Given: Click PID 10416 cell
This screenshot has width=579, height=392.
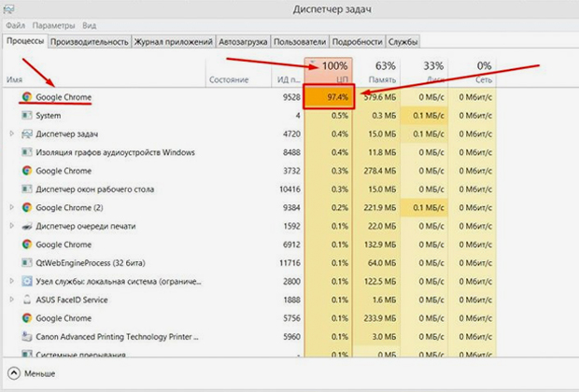Looking at the screenshot, I should coord(290,189).
